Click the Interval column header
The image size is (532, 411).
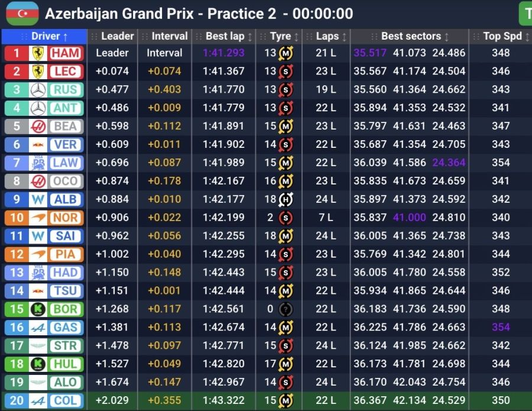pyautogui.click(x=169, y=36)
